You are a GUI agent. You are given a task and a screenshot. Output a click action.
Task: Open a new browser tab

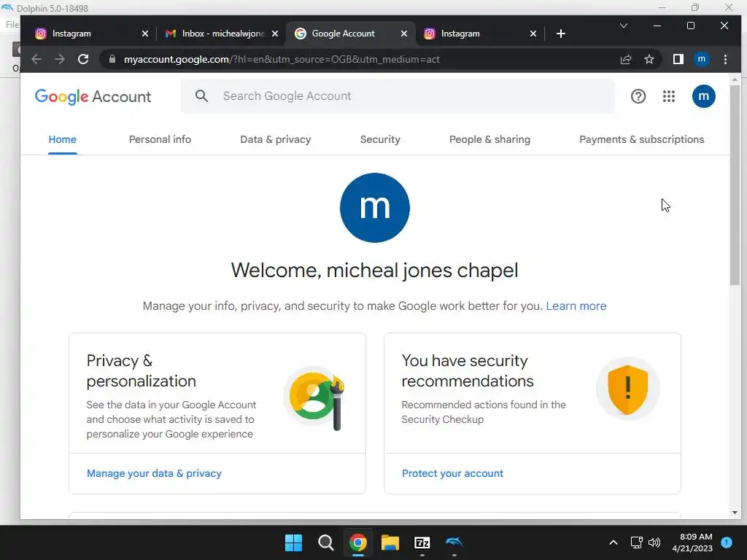point(561,34)
